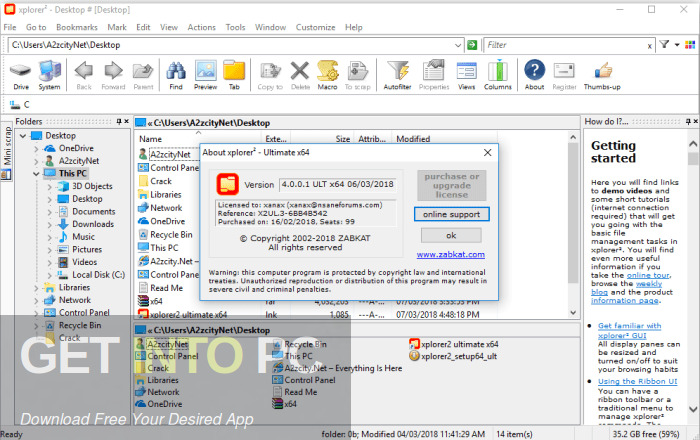The height and width of the screenshot is (440, 700).
Task: Go to Parent folder icon
Action: coord(143,75)
